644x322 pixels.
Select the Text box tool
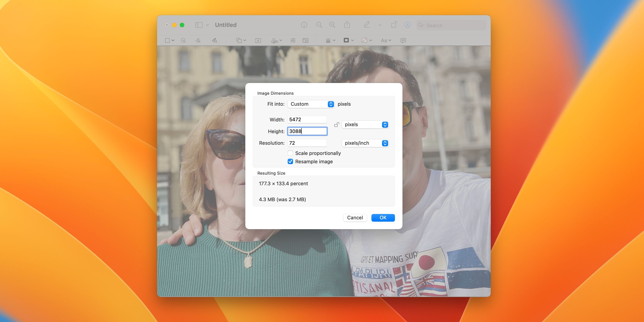(258, 41)
